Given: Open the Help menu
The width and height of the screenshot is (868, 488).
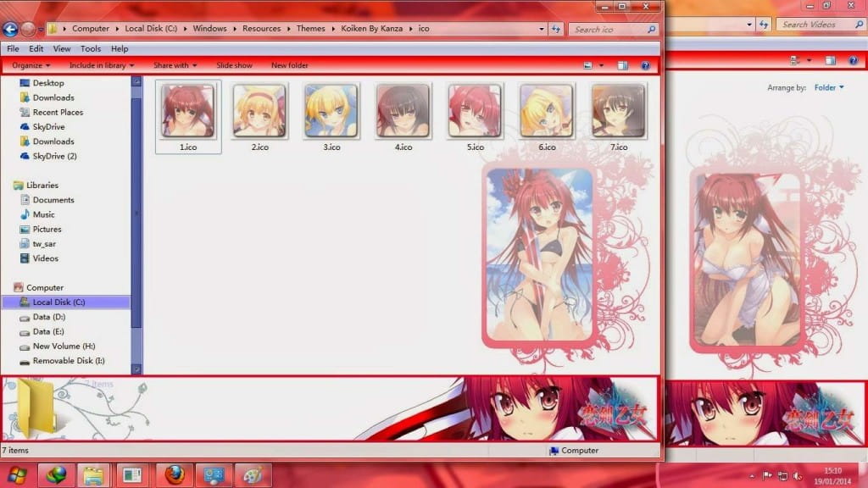Looking at the screenshot, I should (x=120, y=48).
